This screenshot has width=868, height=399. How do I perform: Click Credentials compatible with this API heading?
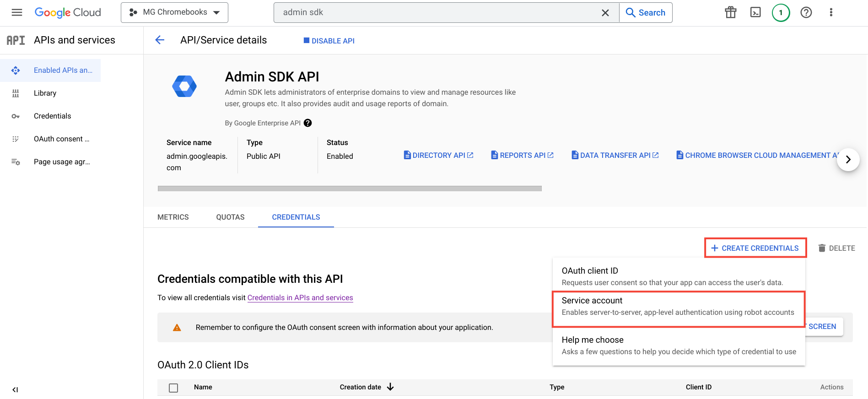(x=250, y=279)
